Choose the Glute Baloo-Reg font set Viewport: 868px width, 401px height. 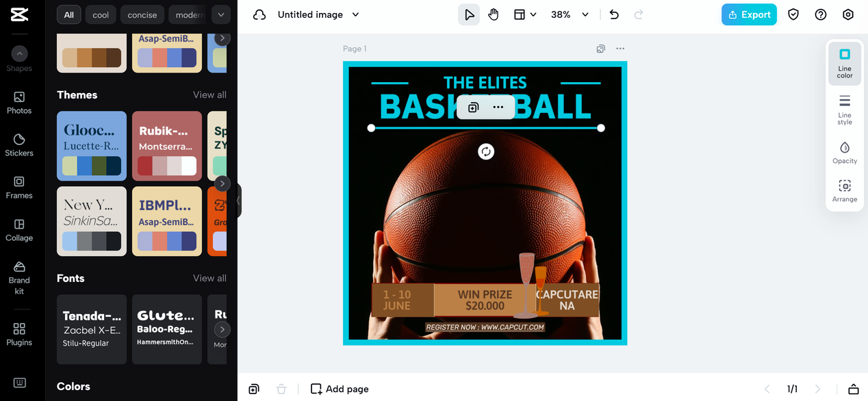pyautogui.click(x=167, y=329)
